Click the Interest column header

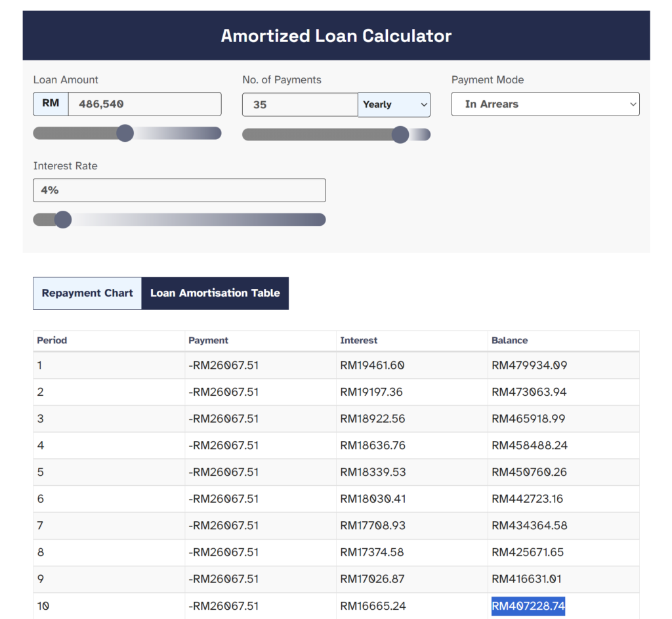(358, 341)
